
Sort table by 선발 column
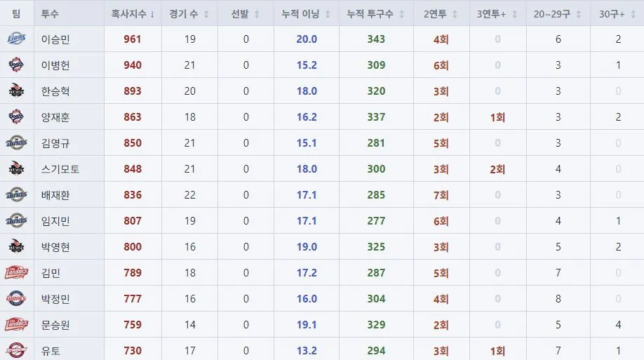(246, 14)
